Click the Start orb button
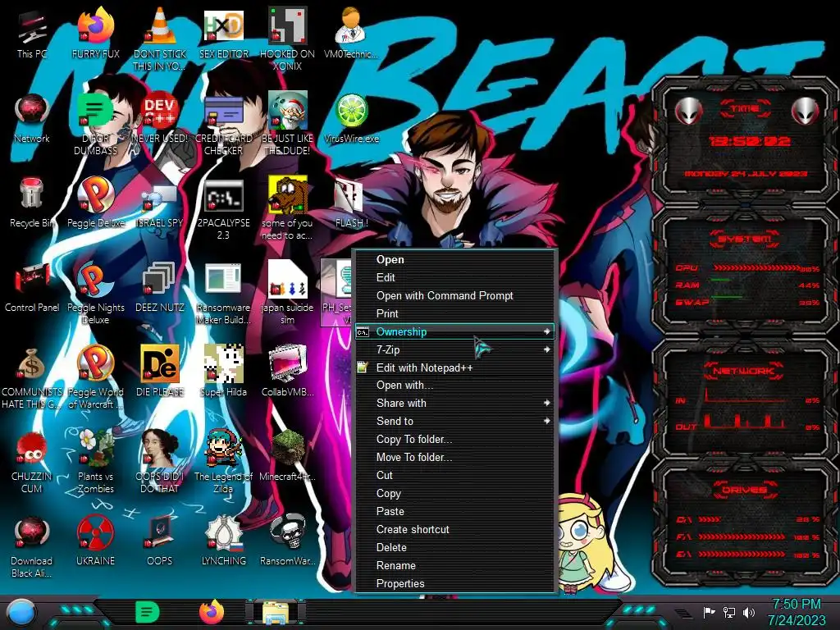 21,612
